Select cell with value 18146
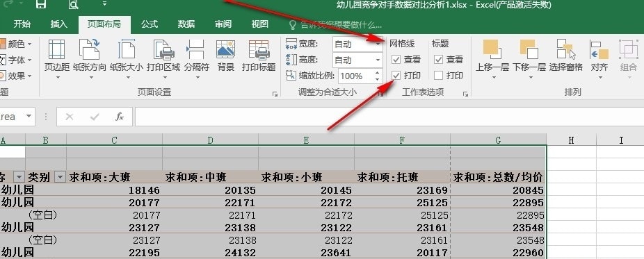This screenshot has height=259, width=644. pos(114,190)
